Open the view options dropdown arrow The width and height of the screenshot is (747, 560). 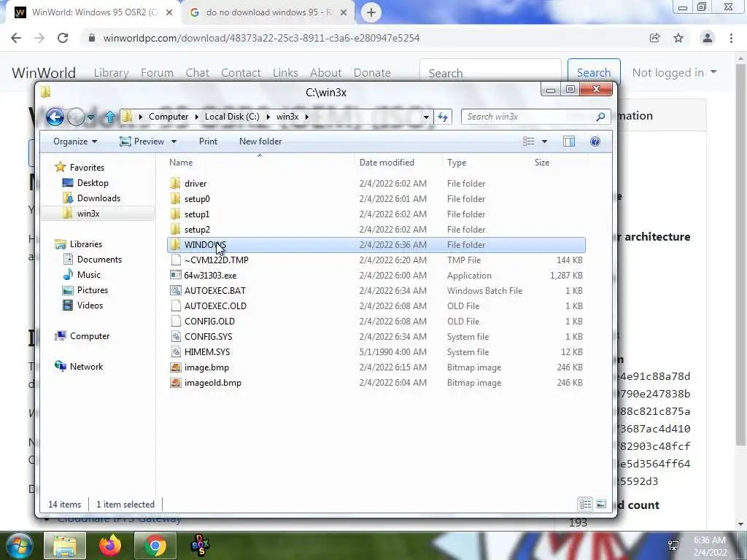pyautogui.click(x=544, y=141)
